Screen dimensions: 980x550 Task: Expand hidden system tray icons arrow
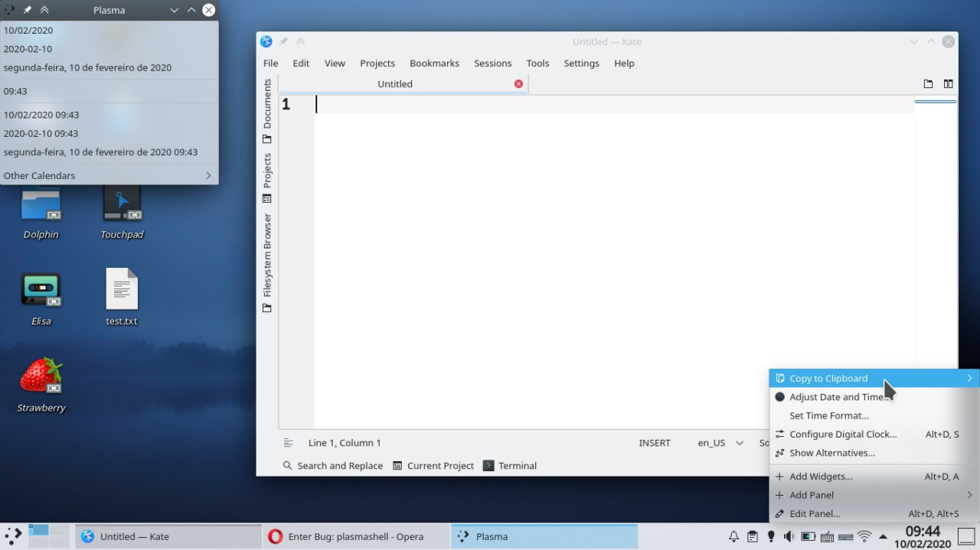883,536
